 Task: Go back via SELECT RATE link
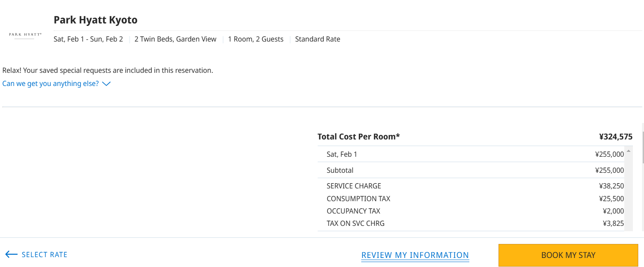pos(44,255)
